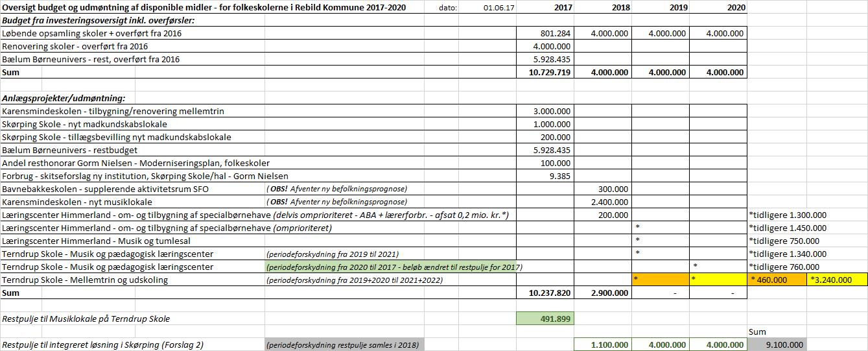
Task: Click the sum value '10.237.820'
Action: [x=550, y=293]
